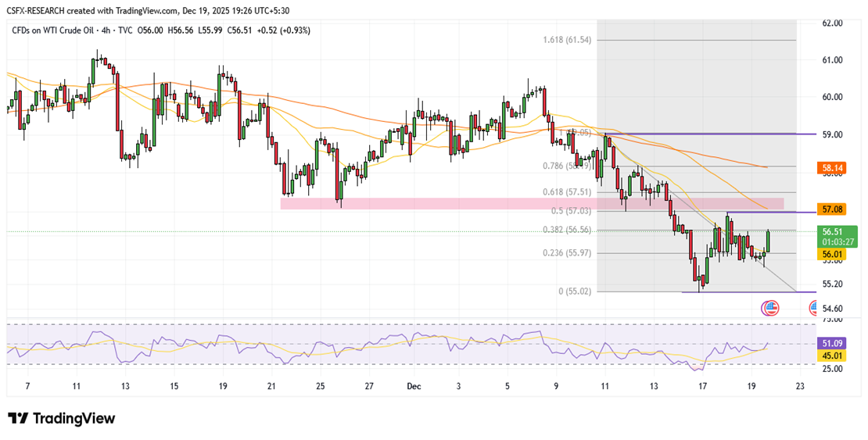Click the orange 58.14 moving average label

click(831, 167)
